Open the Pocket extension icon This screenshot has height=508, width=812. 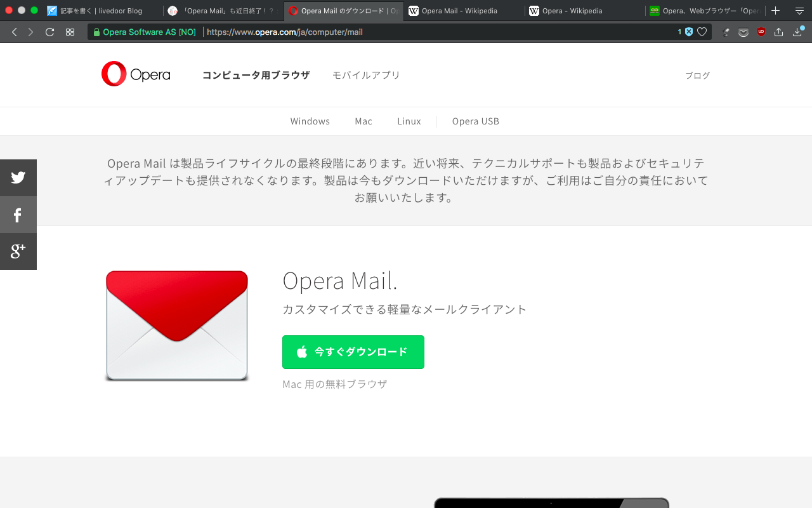[743, 32]
